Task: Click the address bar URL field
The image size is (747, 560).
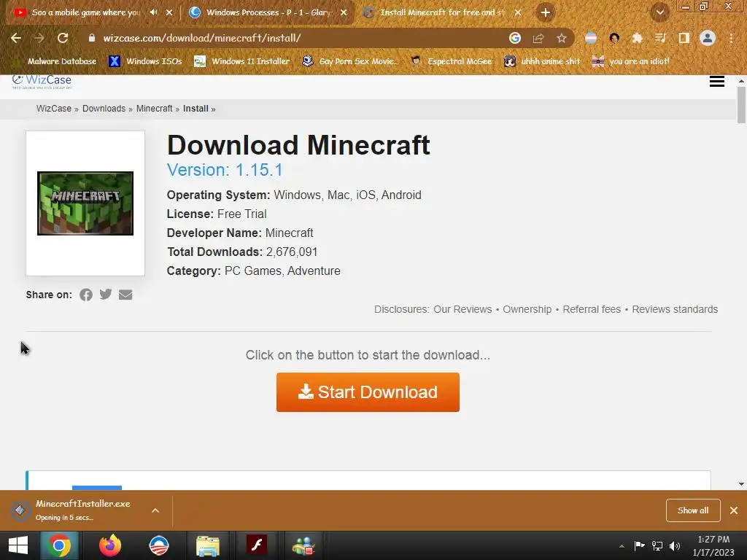Action: point(295,38)
